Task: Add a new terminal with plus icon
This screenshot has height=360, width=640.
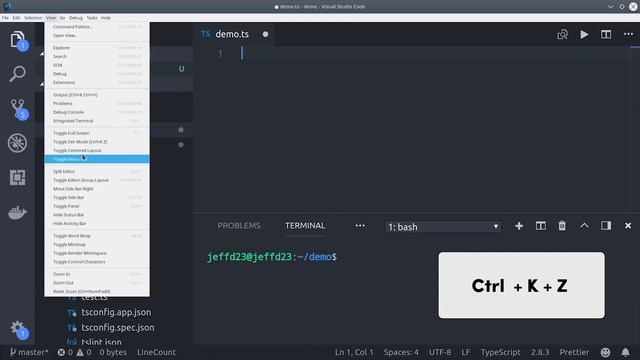Action: (519, 226)
